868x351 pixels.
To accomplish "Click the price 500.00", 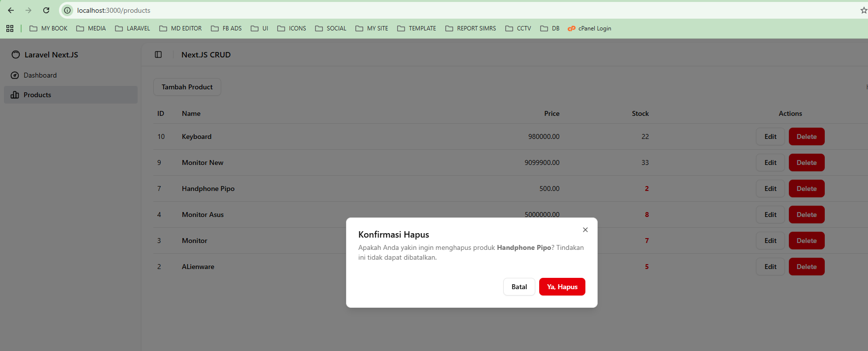I will 549,189.
